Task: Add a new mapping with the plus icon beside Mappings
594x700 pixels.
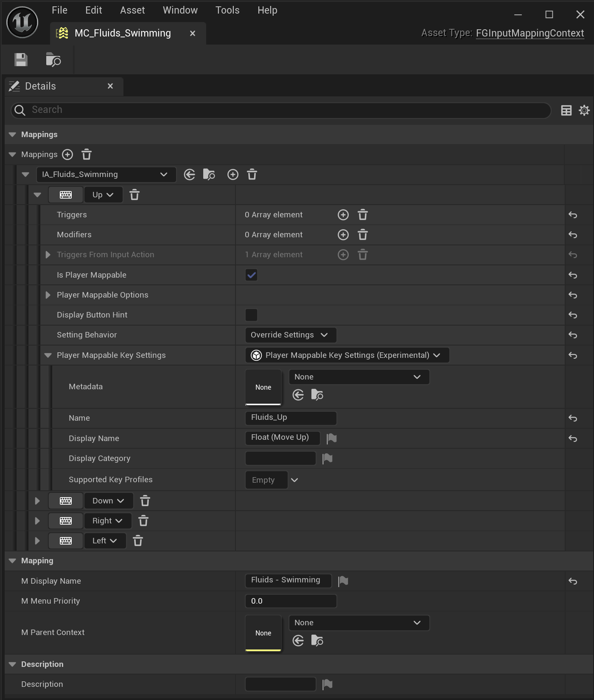Action: click(x=67, y=155)
